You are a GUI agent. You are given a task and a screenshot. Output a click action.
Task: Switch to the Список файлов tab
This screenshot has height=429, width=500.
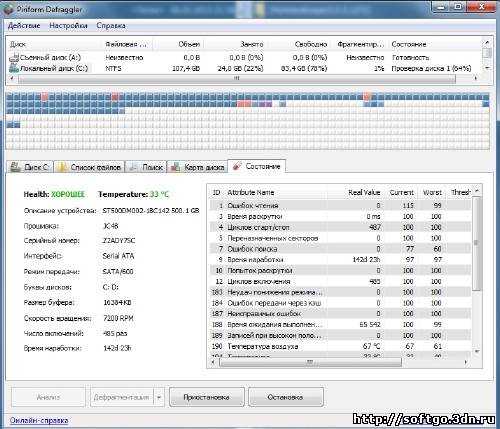coord(89,167)
